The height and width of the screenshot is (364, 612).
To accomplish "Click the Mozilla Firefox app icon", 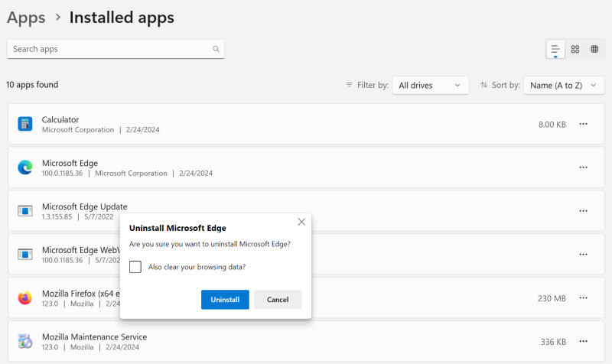I will coord(25,298).
